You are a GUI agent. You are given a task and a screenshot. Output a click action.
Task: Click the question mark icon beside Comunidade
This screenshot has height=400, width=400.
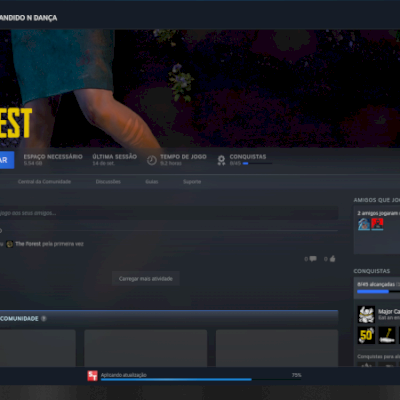click(x=44, y=319)
